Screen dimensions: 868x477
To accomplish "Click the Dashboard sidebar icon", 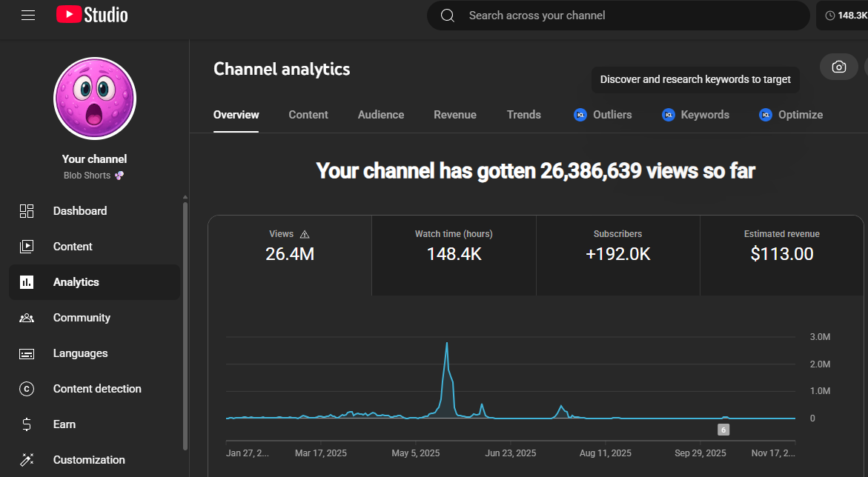I will pos(27,211).
